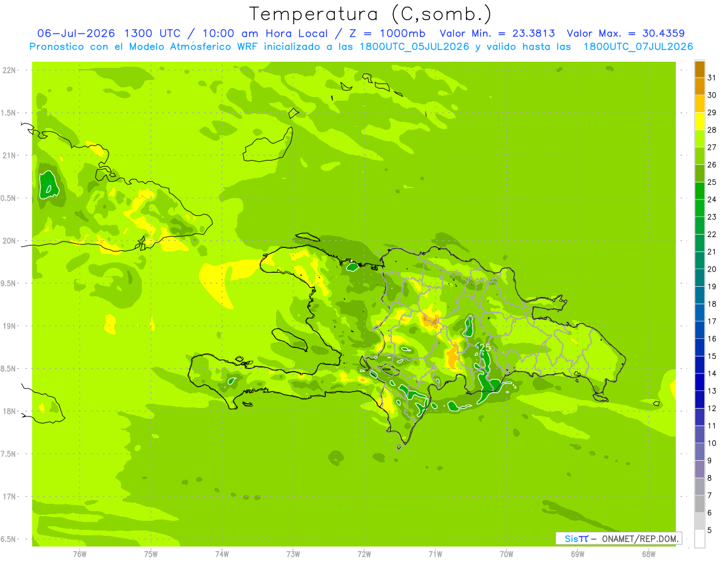
Task: Click the colorbar label "8"
Action: click(x=710, y=478)
